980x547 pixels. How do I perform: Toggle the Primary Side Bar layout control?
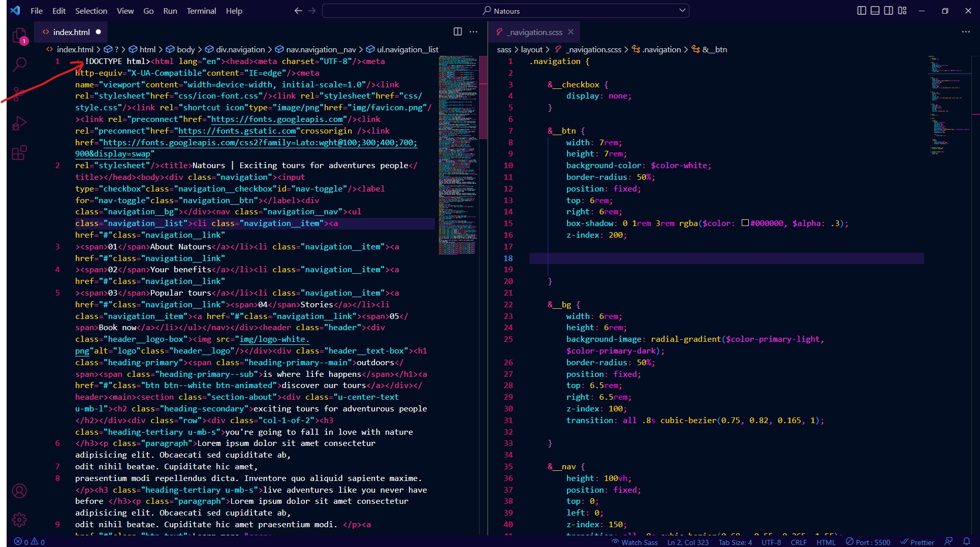pos(862,10)
